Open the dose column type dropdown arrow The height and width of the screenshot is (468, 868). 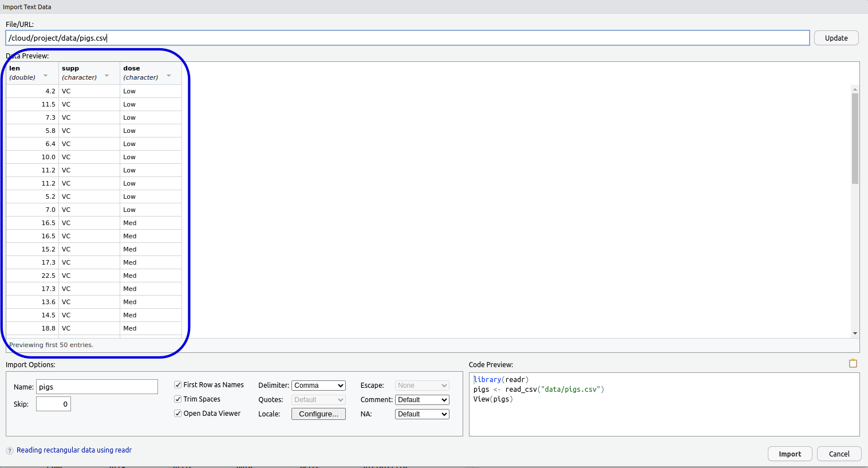169,76
